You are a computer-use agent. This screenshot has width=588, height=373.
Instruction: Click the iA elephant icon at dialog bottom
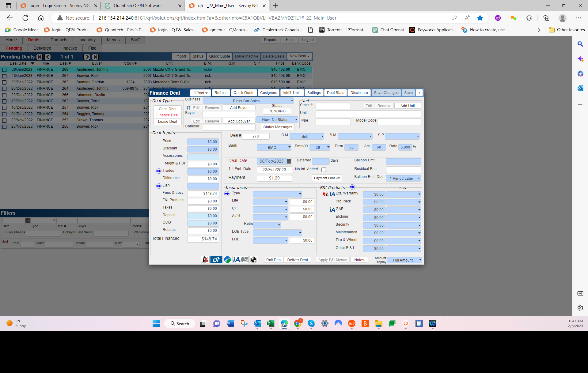pos(241,259)
